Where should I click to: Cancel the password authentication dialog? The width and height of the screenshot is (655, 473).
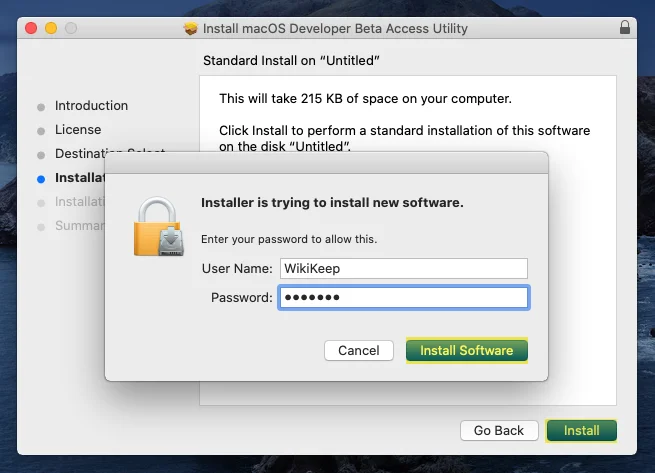pyautogui.click(x=358, y=350)
